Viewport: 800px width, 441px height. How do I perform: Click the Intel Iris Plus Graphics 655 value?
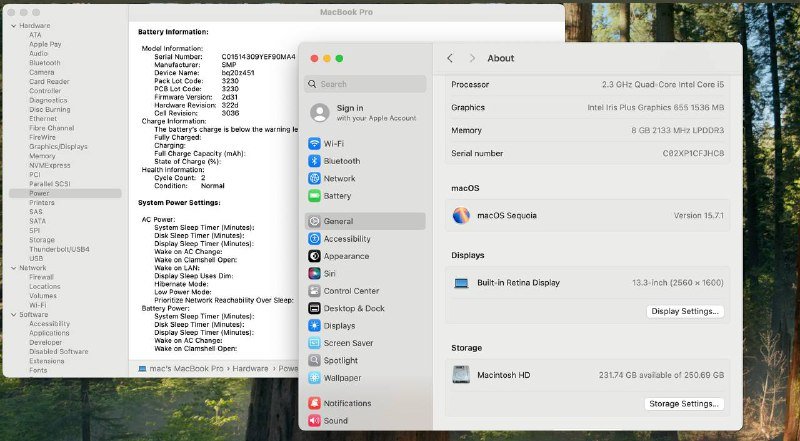[x=656, y=107]
